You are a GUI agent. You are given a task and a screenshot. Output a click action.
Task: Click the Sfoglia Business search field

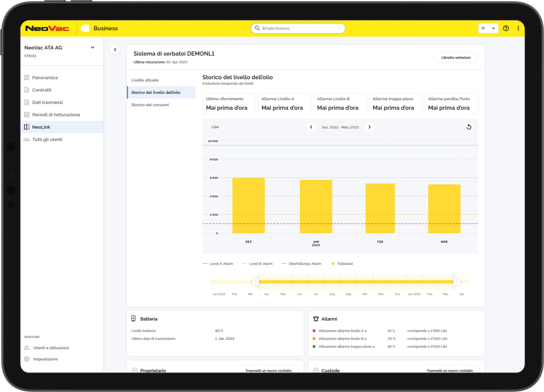point(298,29)
